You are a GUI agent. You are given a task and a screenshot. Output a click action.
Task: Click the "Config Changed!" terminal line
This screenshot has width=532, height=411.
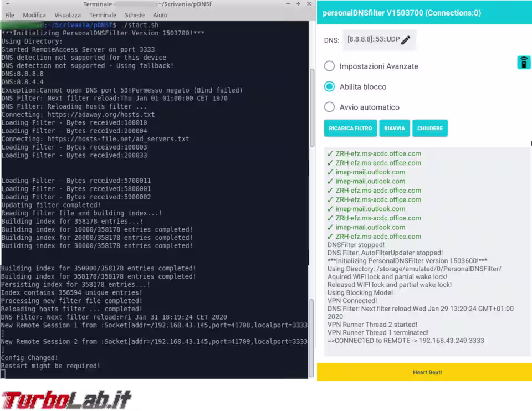[x=29, y=358]
